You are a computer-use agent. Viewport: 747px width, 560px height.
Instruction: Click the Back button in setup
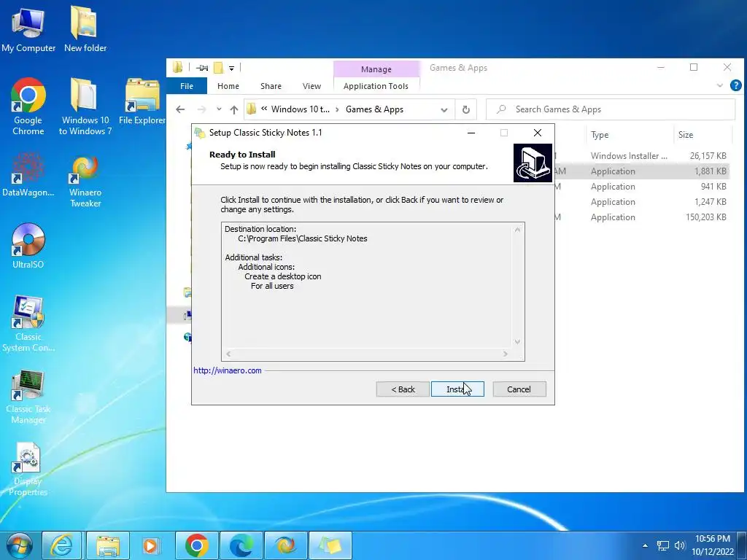[x=403, y=389]
